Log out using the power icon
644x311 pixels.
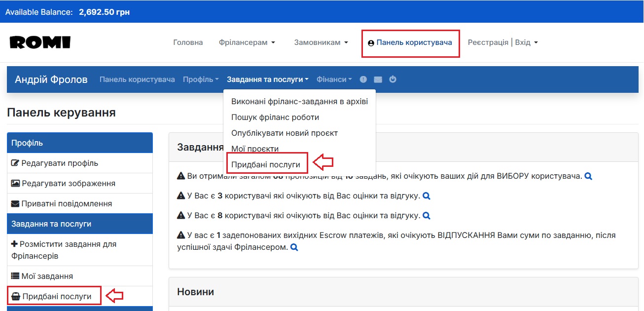393,79
